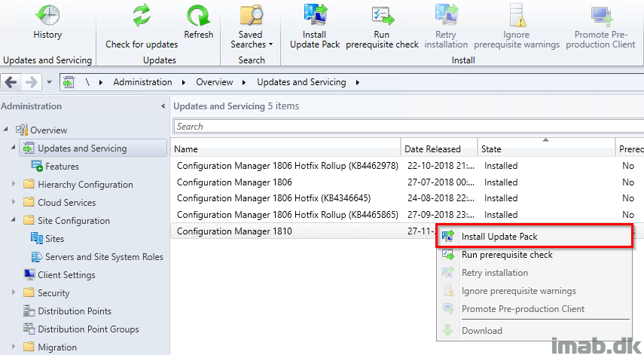
Task: Click the Distribution Points server icon
Action: coord(29,311)
